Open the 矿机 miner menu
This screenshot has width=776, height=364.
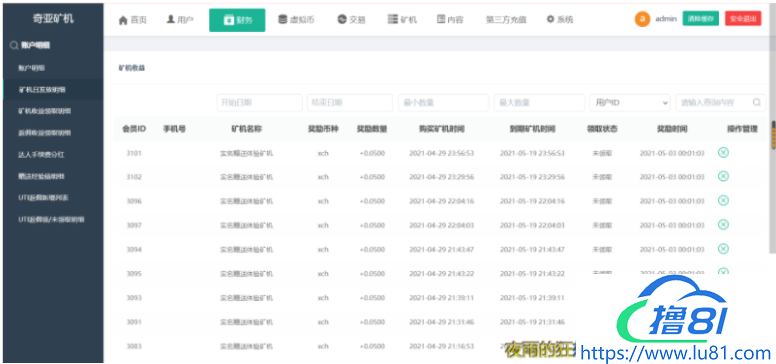click(402, 20)
